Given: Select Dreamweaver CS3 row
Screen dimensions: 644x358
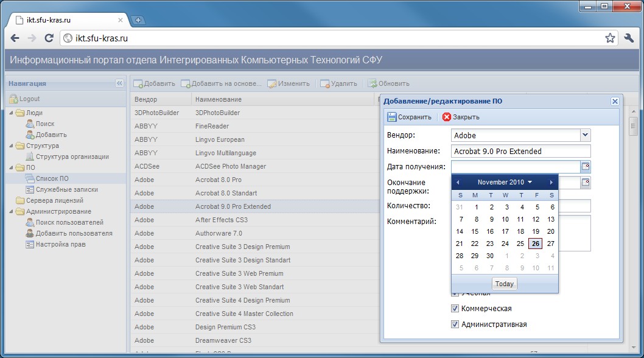Looking at the screenshot, I should [x=255, y=340].
